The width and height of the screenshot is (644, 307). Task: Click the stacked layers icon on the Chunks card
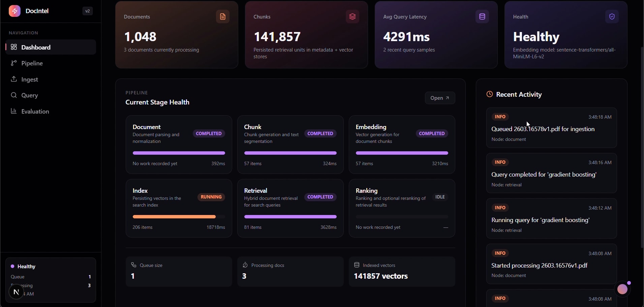click(352, 16)
